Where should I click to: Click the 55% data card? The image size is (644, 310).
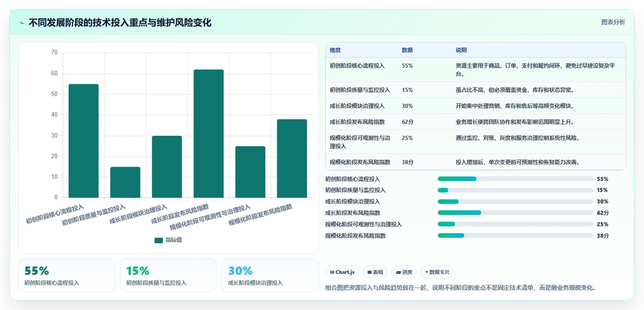[66, 275]
